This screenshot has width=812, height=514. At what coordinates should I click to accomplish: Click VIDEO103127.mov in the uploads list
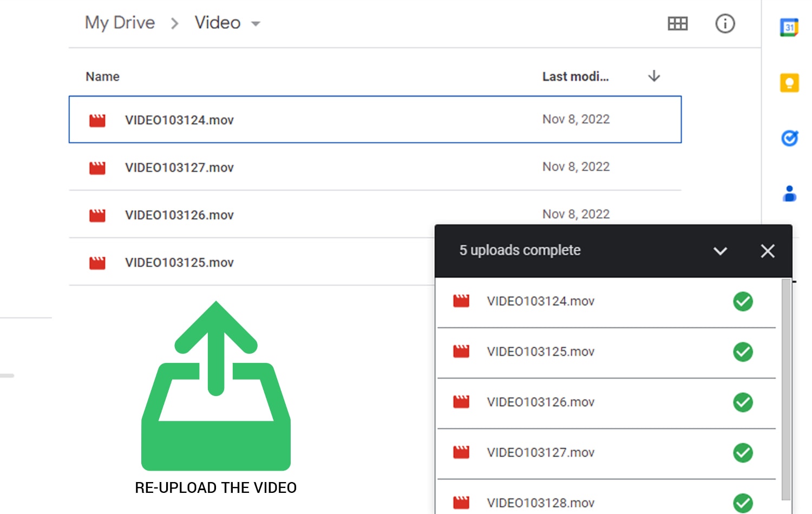pos(541,452)
